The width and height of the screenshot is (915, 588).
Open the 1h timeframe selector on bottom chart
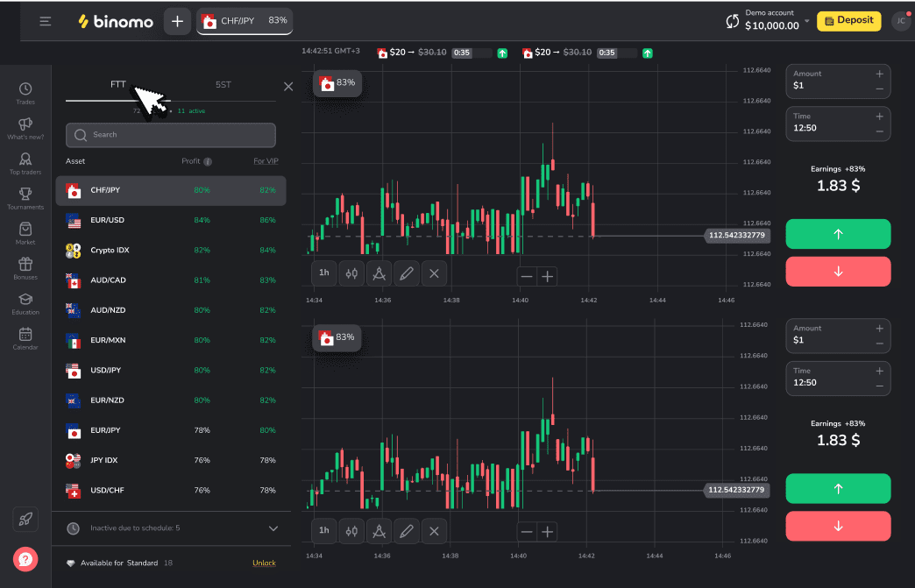[323, 530]
